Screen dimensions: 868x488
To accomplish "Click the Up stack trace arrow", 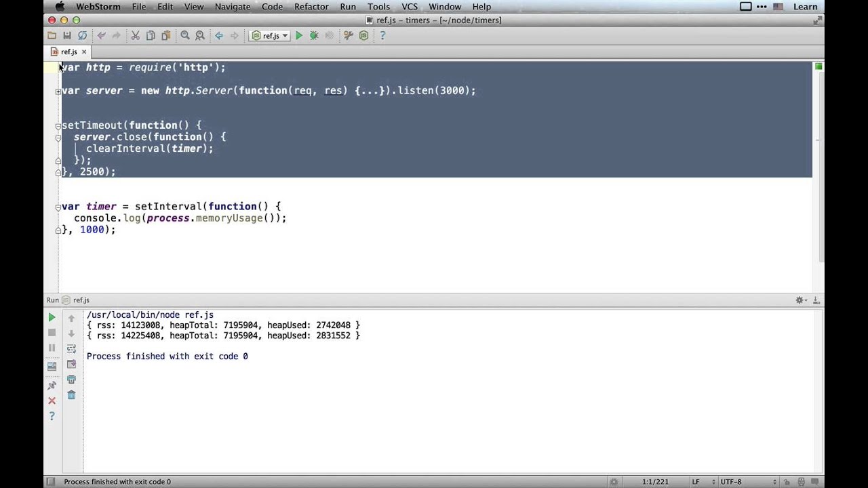I will pos(71,318).
